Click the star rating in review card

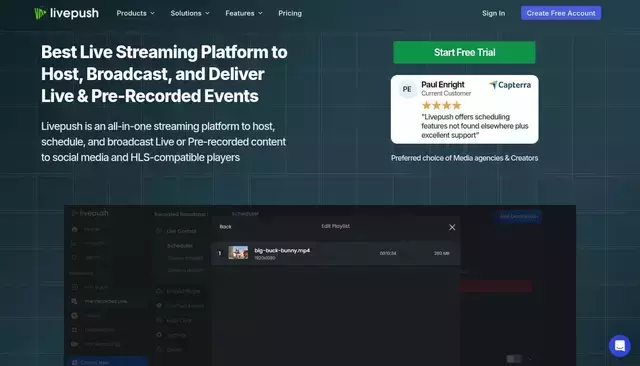(x=441, y=105)
